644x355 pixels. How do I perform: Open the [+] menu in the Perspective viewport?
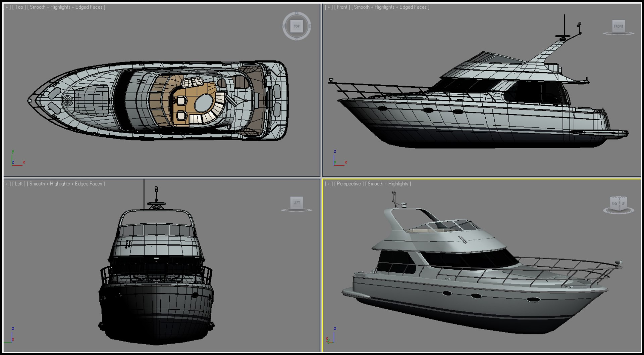pos(329,184)
